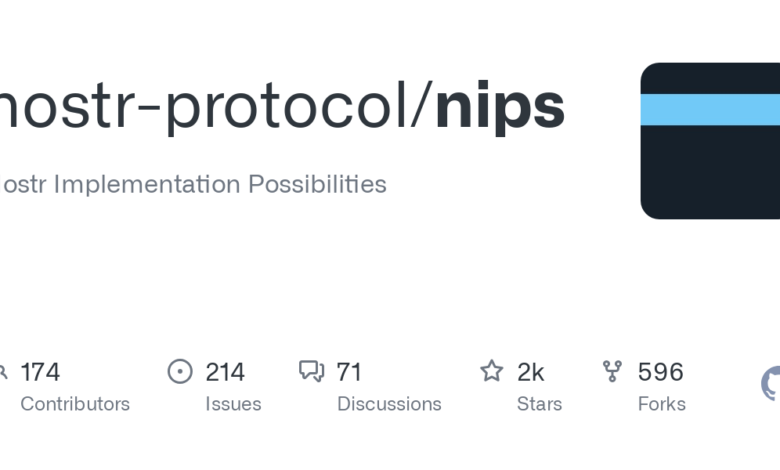Click the 71 discussions count
The image size is (780, 470).
pos(349,372)
